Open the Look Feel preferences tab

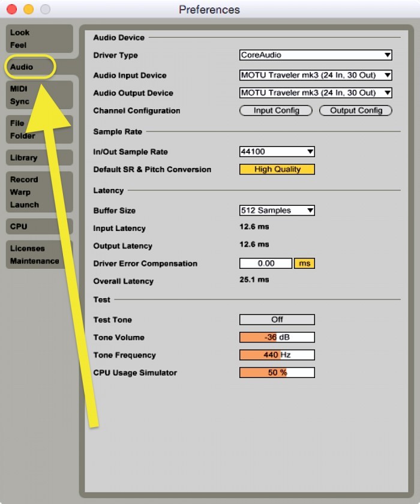(x=39, y=38)
